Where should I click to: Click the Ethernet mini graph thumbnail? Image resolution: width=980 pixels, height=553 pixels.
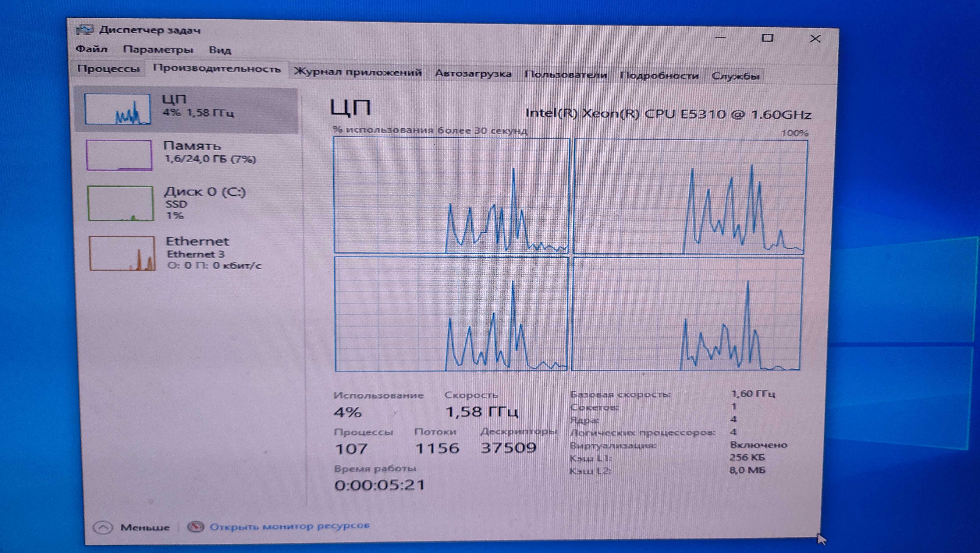[122, 253]
